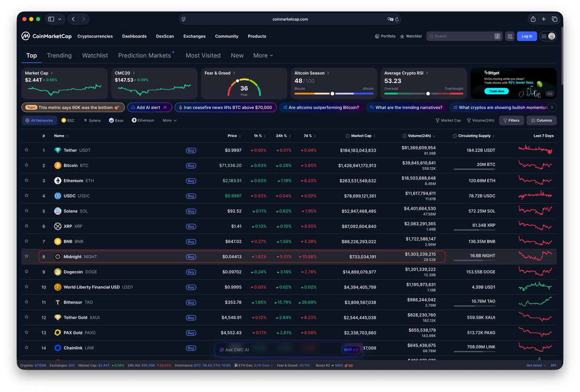
Task: Click the BNB coin icon
Action: pyautogui.click(x=58, y=241)
